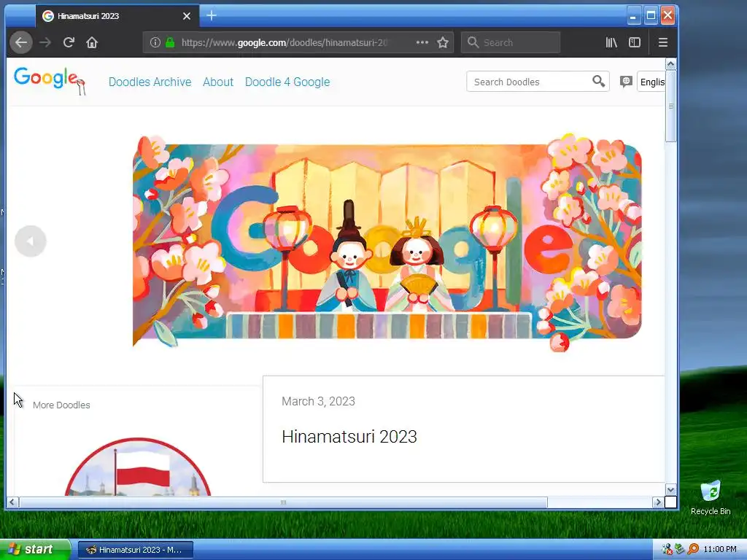Click the Hinamatsuri 2023 title text
The height and width of the screenshot is (560, 747).
pos(349,437)
